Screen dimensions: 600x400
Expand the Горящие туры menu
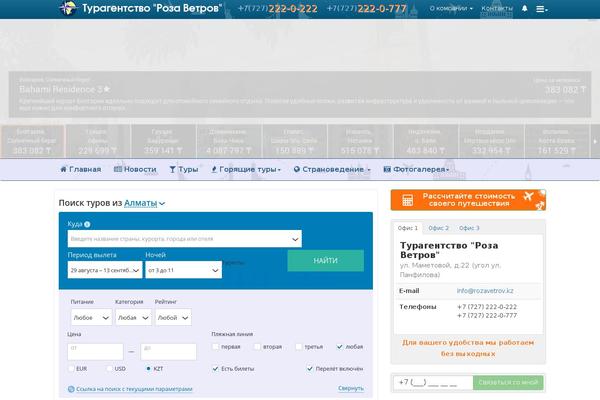coord(246,169)
